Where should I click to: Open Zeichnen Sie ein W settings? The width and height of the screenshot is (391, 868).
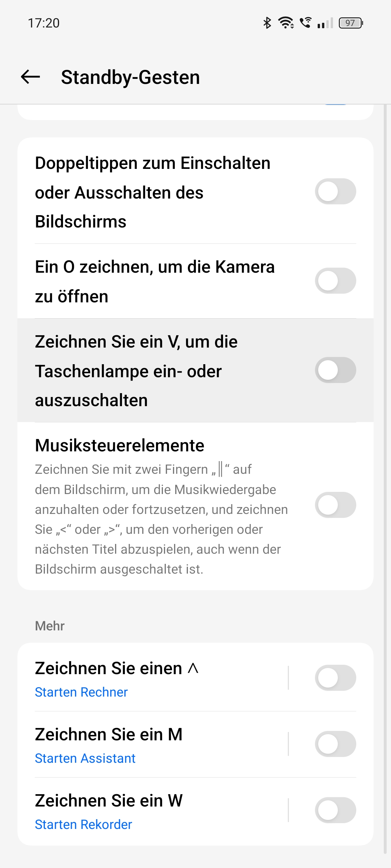[x=109, y=801]
